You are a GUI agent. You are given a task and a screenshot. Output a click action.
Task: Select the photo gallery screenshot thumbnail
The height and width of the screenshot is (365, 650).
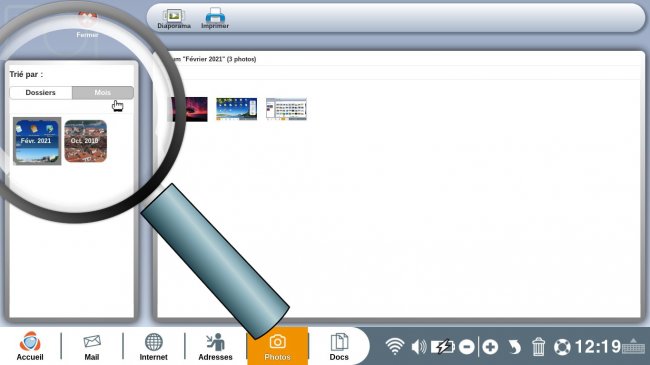(x=286, y=109)
